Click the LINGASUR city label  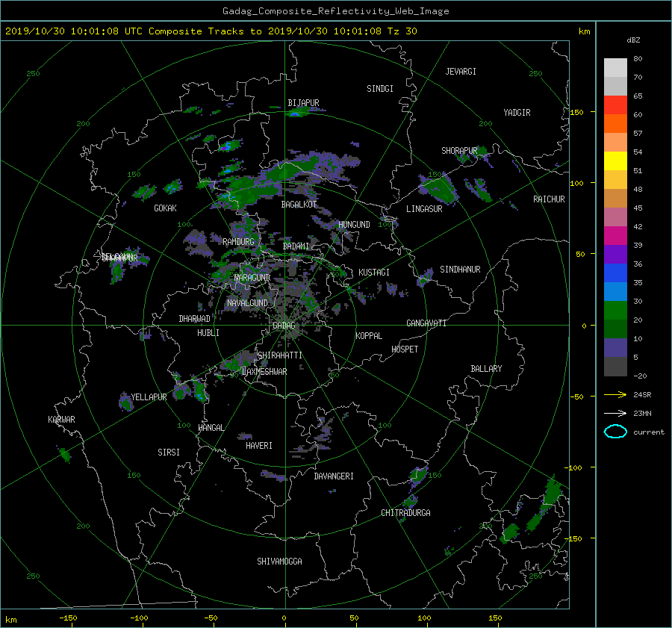(424, 209)
